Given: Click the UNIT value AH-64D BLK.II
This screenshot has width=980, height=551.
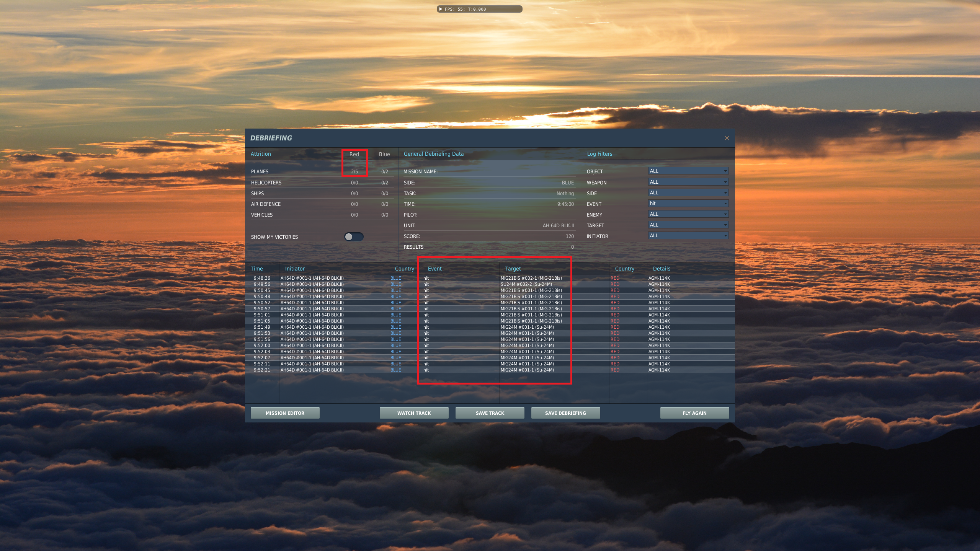Looking at the screenshot, I should pyautogui.click(x=558, y=226).
